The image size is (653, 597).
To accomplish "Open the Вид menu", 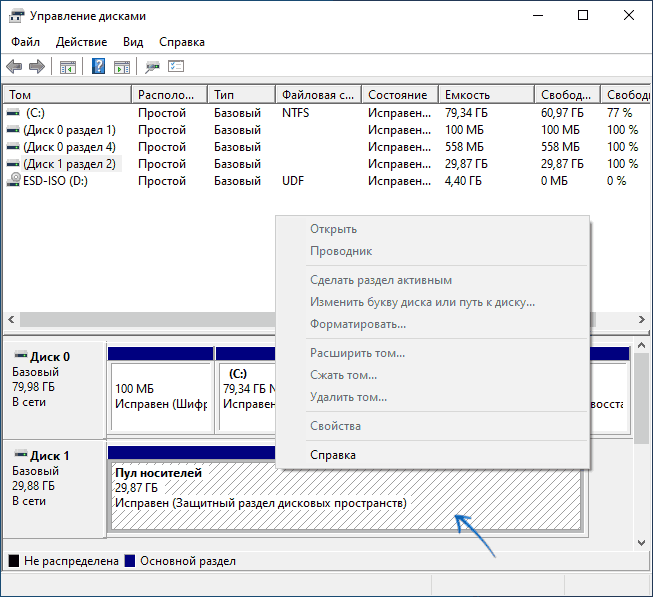I will pos(133,42).
